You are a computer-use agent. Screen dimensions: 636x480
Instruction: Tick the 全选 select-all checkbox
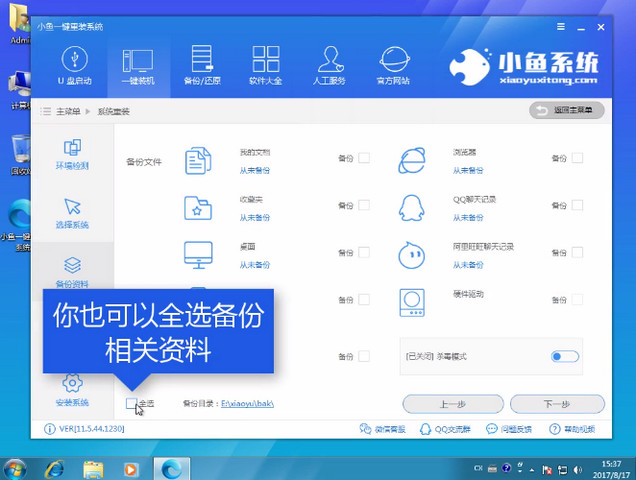point(132,403)
